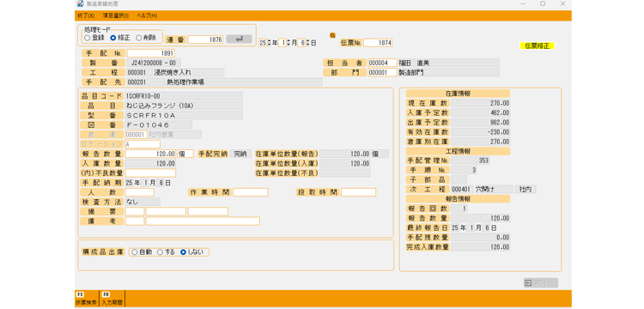Click the 報告情報 section header
The image size is (644, 309).
pos(458,199)
